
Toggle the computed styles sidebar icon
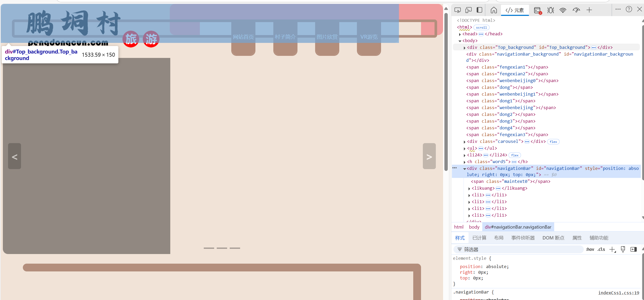point(633,249)
